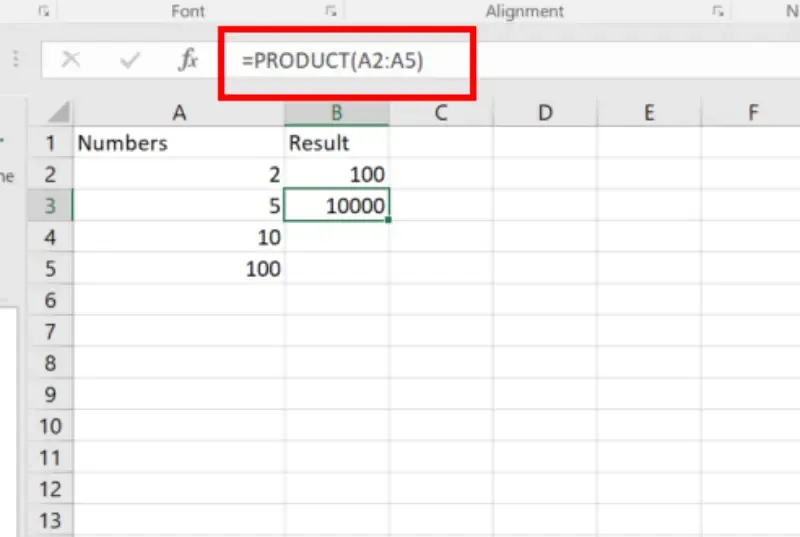This screenshot has width=800, height=537.
Task: Cancel the formula entry with X
Action: 71,60
